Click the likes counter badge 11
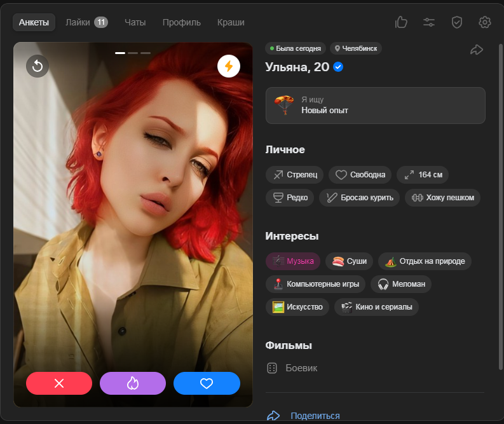This screenshot has height=424, width=504. coord(101,22)
